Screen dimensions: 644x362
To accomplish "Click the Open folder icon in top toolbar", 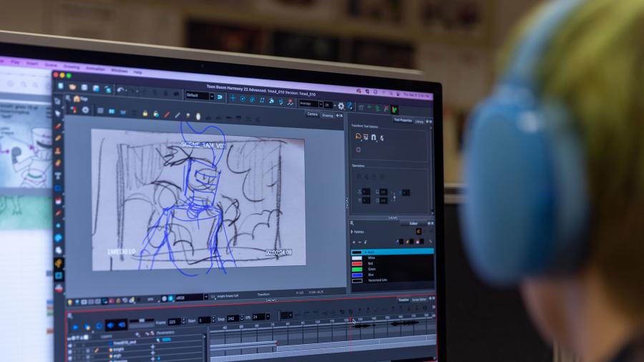I will [73, 87].
